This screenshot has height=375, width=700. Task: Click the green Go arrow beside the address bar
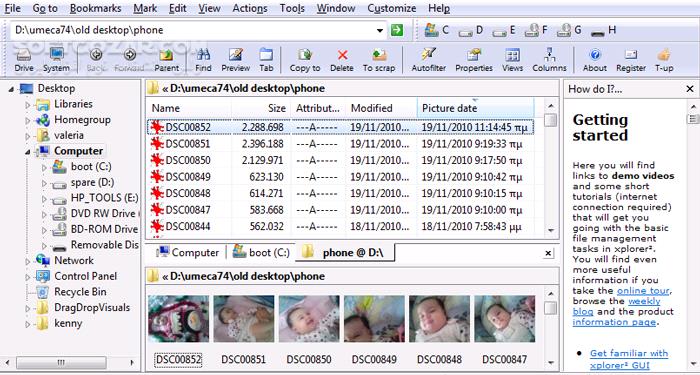click(x=396, y=30)
